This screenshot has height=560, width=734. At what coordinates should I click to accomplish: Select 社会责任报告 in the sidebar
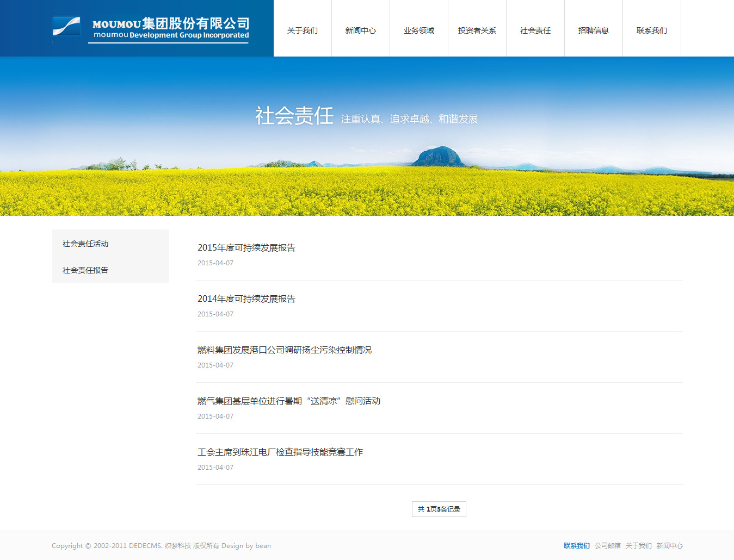coord(85,270)
